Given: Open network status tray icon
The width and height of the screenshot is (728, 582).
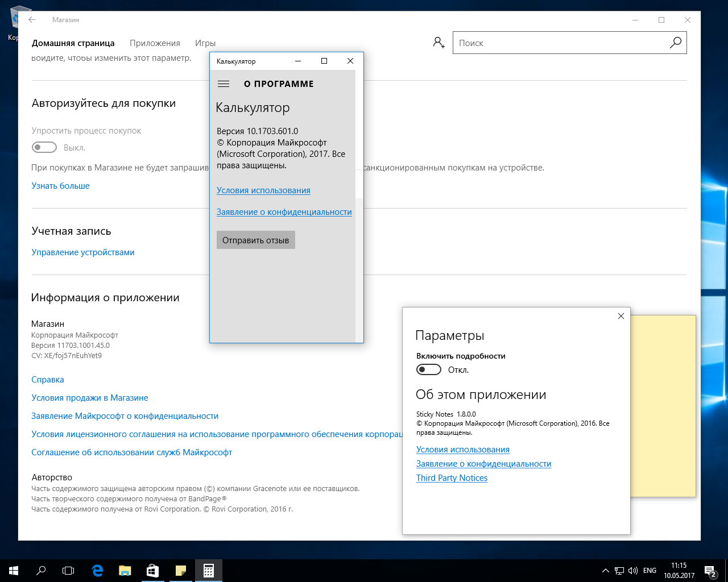Looking at the screenshot, I should (x=619, y=571).
